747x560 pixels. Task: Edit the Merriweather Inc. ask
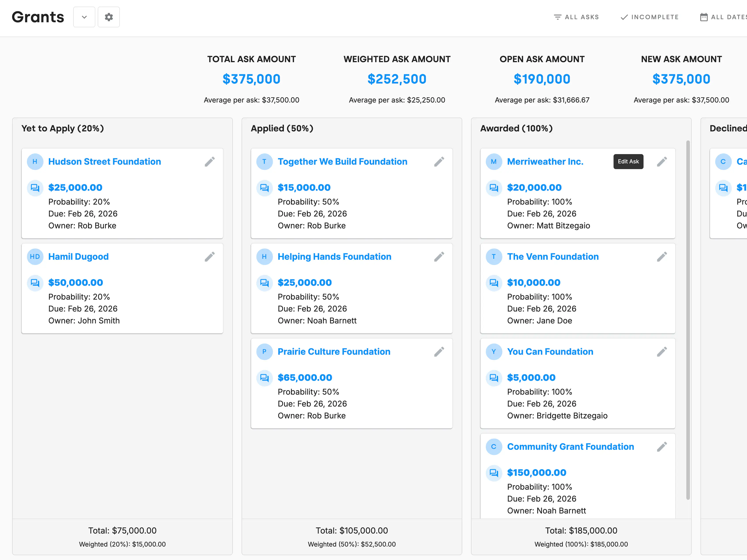[x=662, y=162]
